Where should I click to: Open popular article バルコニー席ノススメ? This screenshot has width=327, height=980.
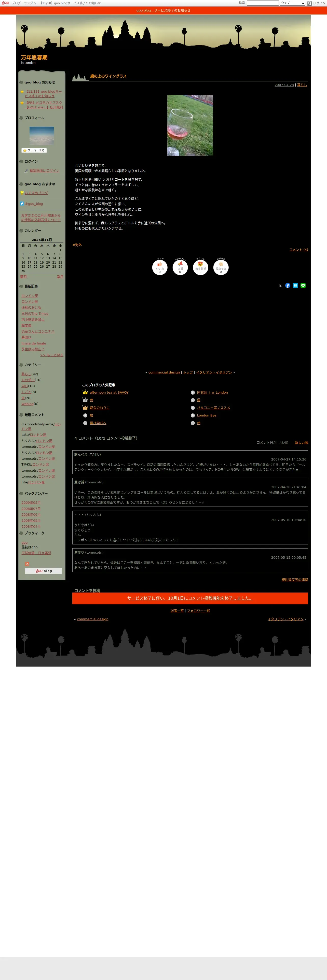tap(214, 408)
